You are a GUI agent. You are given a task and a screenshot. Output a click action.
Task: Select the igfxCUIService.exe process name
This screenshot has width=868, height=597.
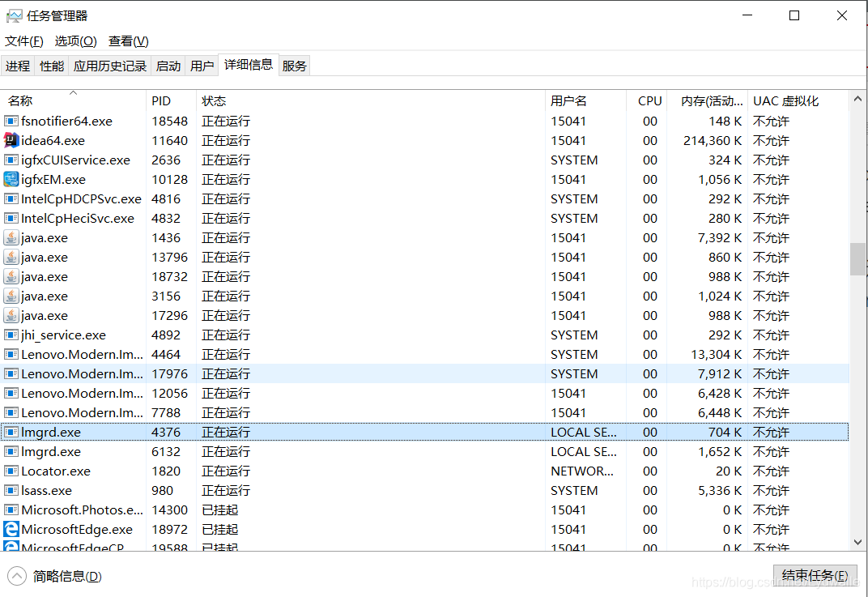click(76, 160)
